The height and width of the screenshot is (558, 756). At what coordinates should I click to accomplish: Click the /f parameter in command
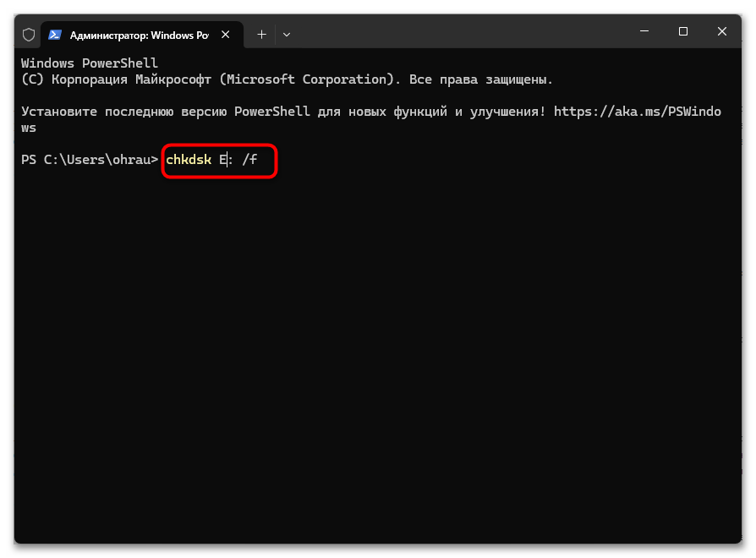(x=249, y=160)
